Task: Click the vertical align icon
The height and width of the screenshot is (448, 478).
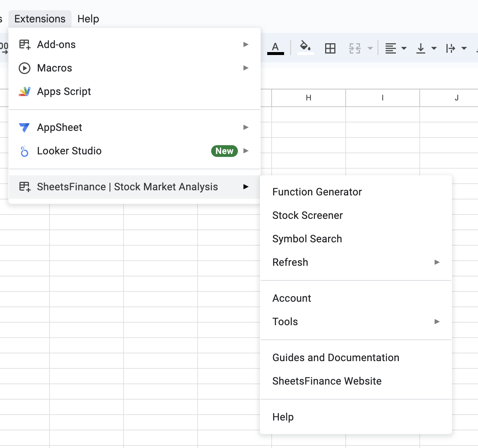Action: (421, 48)
